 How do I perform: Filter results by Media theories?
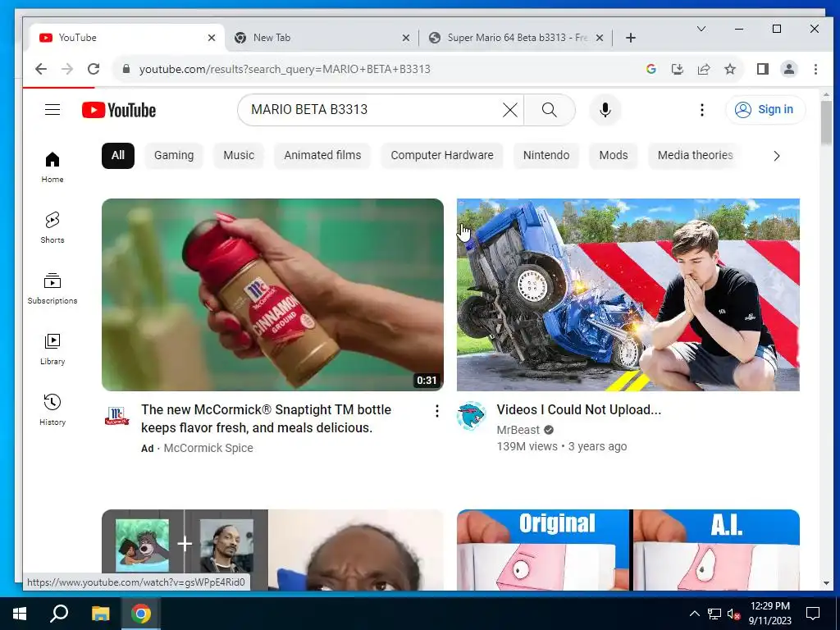(695, 156)
